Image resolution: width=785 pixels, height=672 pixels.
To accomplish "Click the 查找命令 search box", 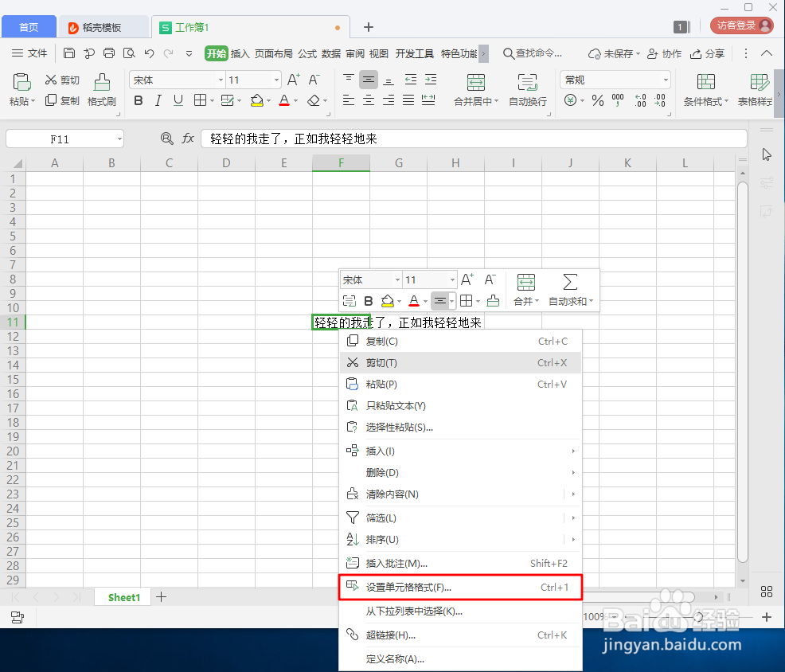I will [x=533, y=53].
